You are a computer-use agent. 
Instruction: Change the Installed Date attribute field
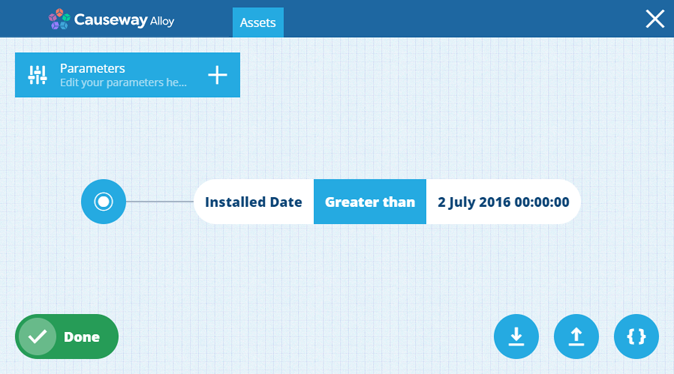tap(254, 202)
